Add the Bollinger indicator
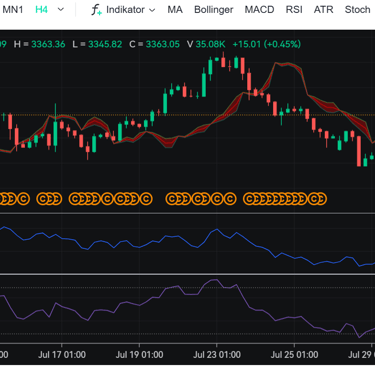 click(214, 10)
